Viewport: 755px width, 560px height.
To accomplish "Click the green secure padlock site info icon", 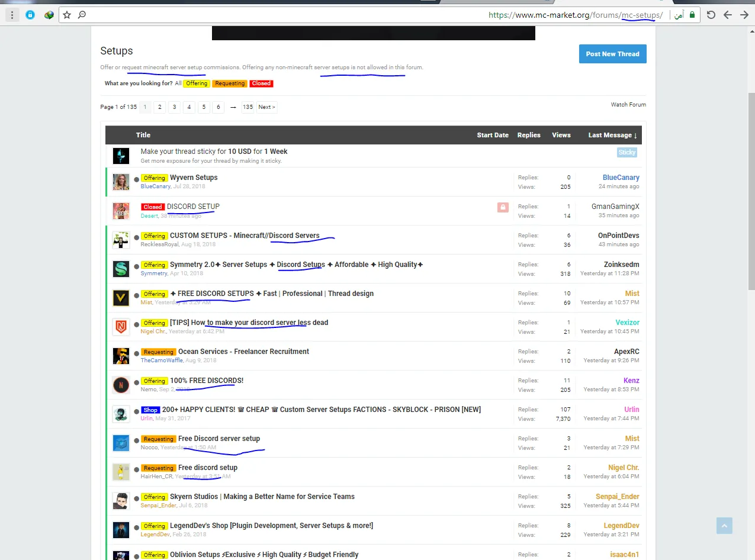I will tap(692, 15).
